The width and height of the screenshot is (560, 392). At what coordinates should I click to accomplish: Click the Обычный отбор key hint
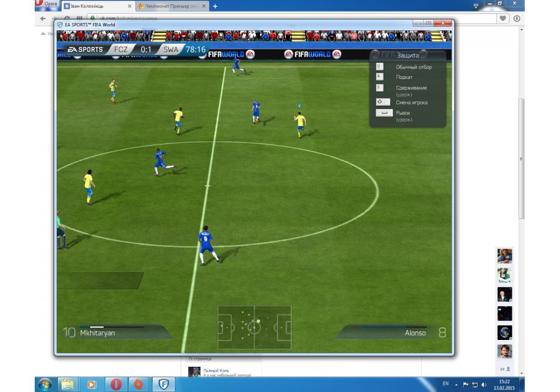click(x=379, y=67)
